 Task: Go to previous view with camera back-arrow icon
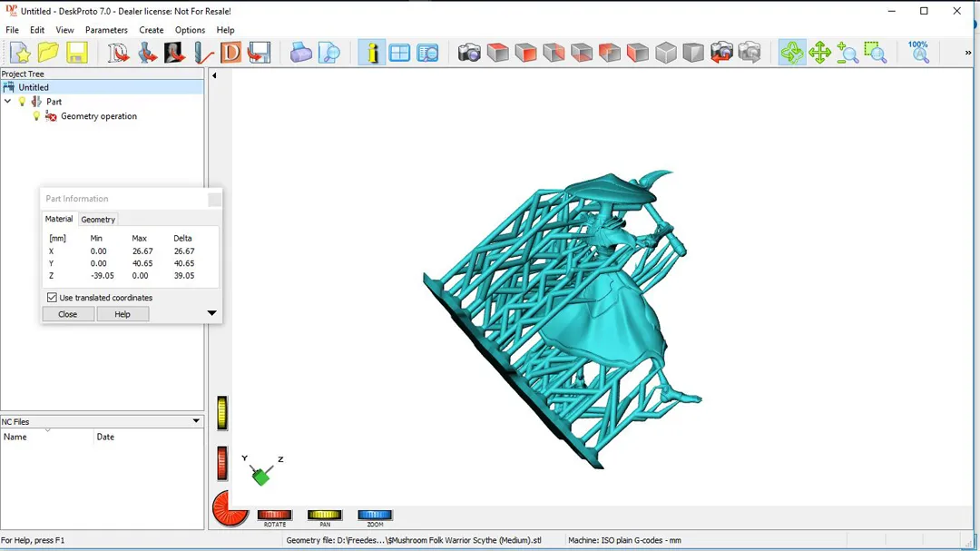click(x=722, y=53)
